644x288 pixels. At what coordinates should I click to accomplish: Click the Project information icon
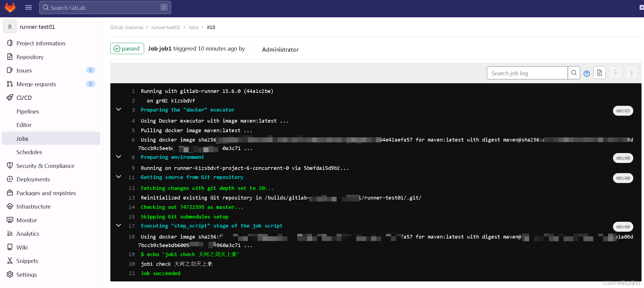10,43
